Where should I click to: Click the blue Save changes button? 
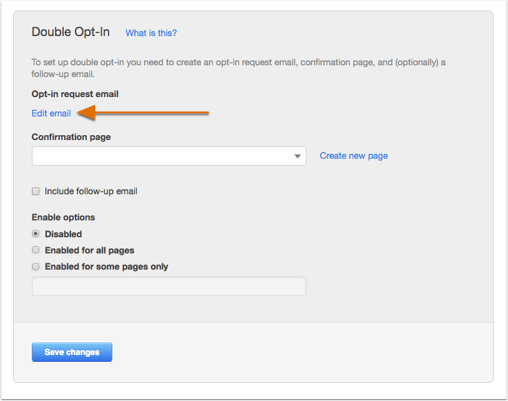point(72,352)
